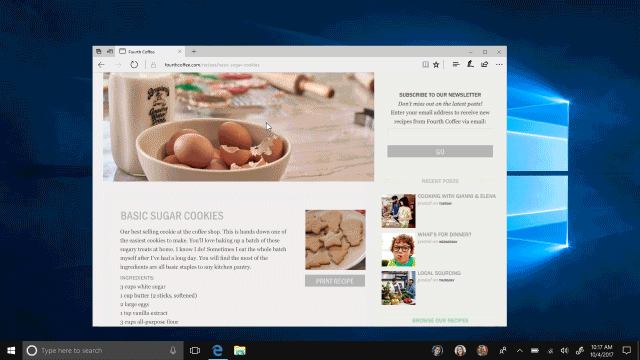
Task: Open What's for Dinner? post link
Action: click(444, 234)
